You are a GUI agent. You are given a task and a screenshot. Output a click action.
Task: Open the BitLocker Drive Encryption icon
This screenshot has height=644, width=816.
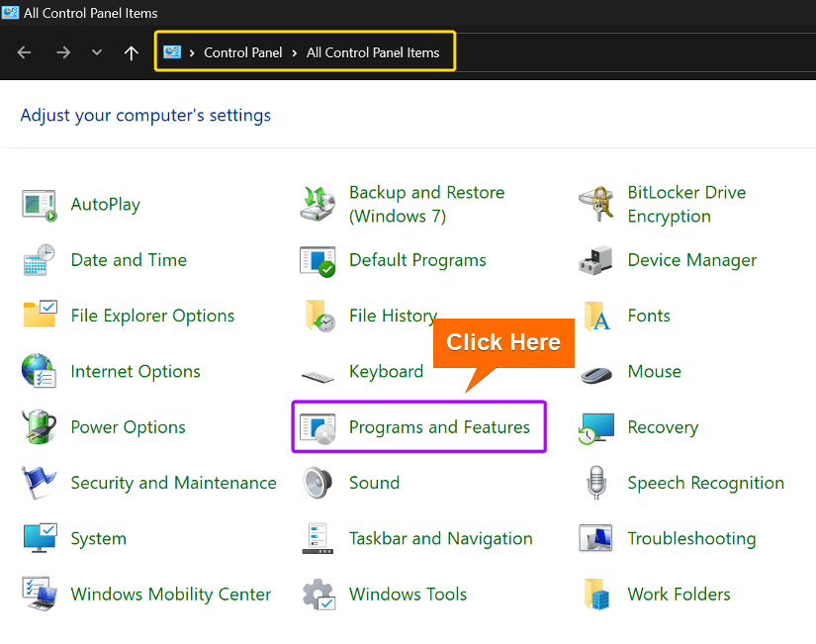(596, 204)
